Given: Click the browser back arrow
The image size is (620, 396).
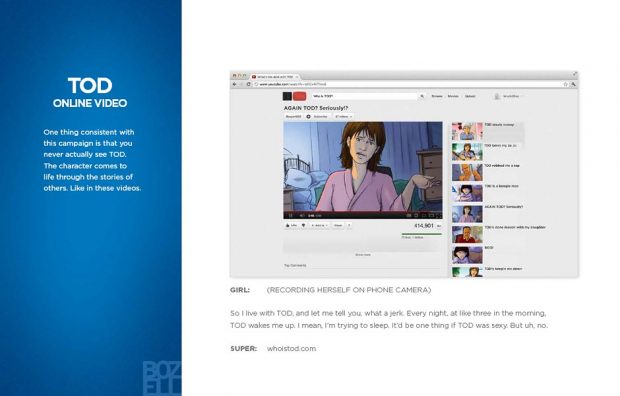Looking at the screenshot, I should pos(234,84).
